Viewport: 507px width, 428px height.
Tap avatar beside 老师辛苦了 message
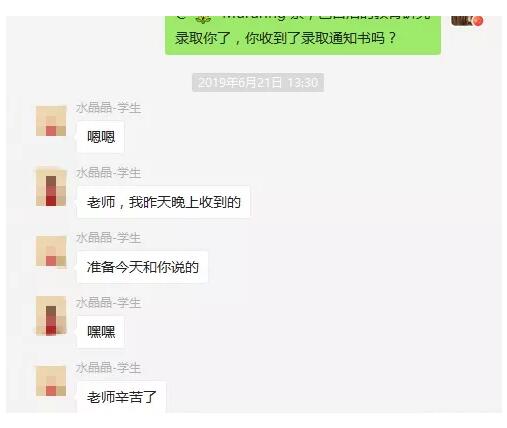51,381
